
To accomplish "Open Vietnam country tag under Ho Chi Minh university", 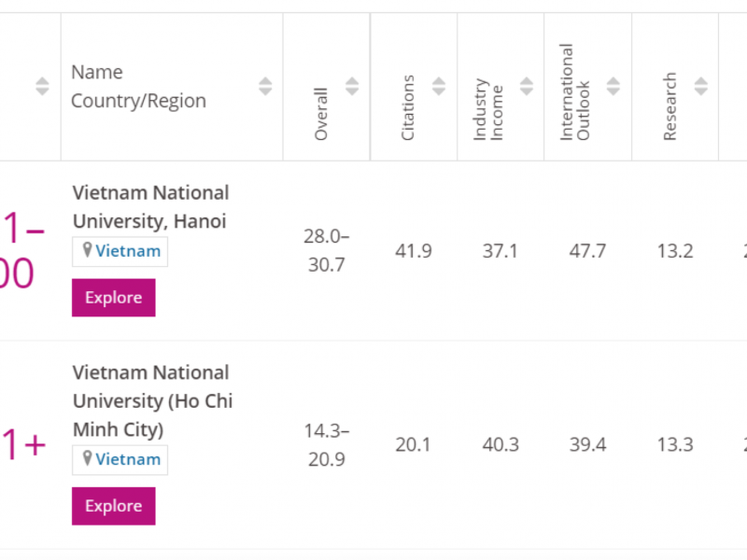I will (128, 459).
